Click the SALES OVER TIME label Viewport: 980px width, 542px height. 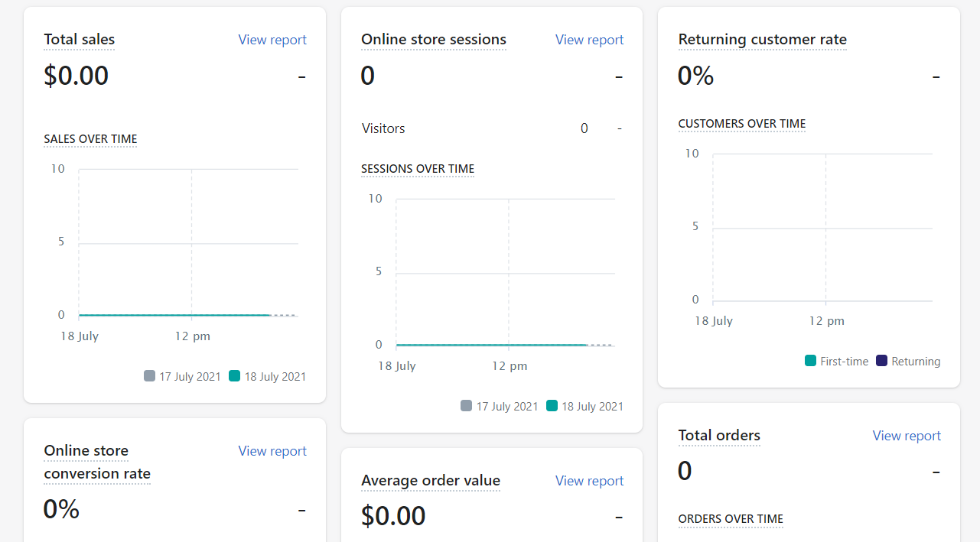coord(90,139)
